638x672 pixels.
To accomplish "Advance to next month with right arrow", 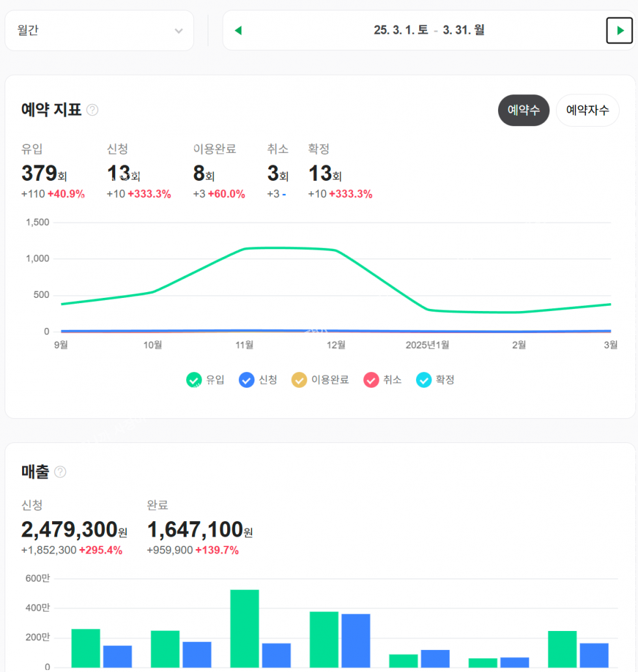I will point(619,31).
